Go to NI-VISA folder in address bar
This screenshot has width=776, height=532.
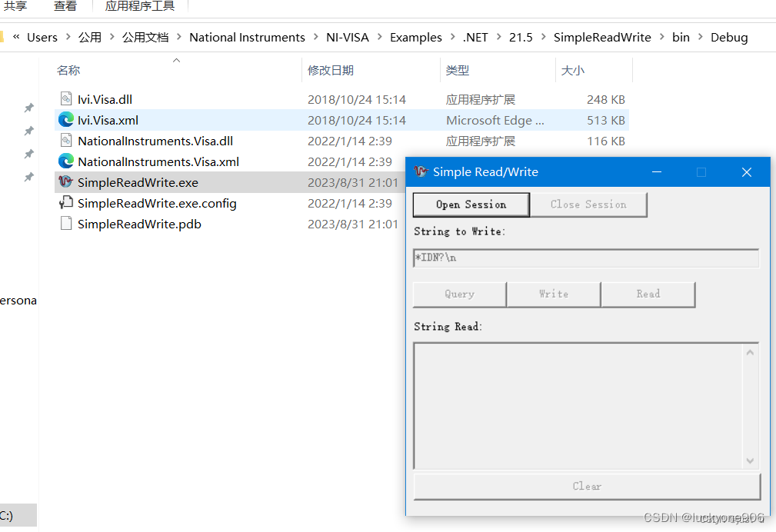[x=348, y=37]
